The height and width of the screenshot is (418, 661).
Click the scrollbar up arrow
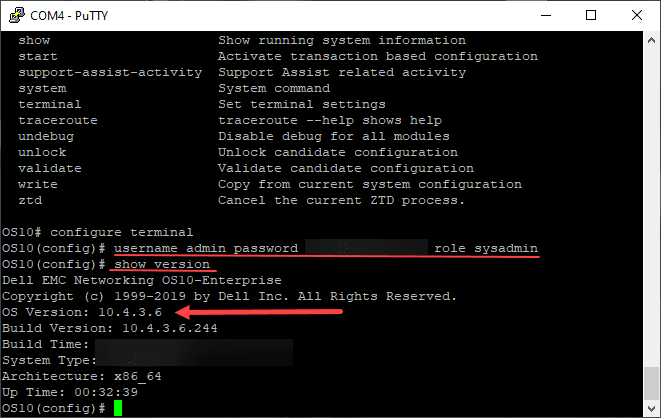pyautogui.click(x=651, y=37)
